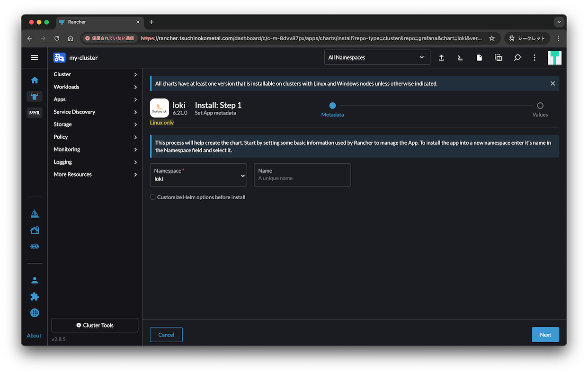The image size is (588, 374).
Task: Open Continuous Delivery sailboat icon
Action: point(35,214)
